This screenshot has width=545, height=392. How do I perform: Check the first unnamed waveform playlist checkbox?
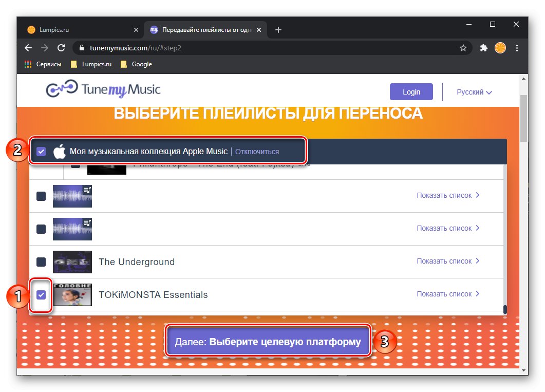[x=41, y=196]
